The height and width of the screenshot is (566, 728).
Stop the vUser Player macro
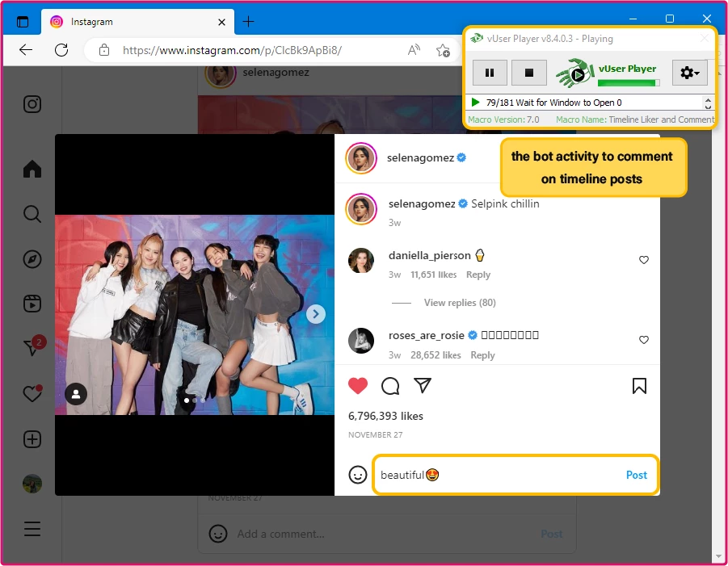pyautogui.click(x=528, y=73)
